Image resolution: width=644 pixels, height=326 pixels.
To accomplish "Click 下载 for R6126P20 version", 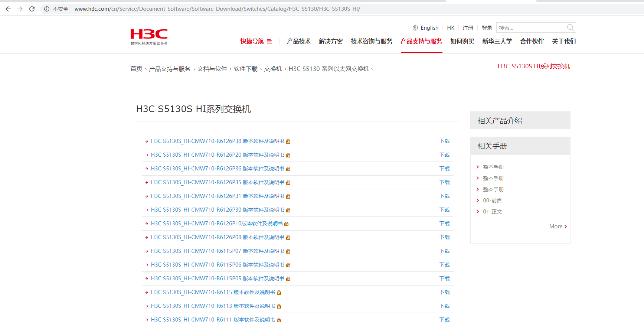I will point(445,155).
